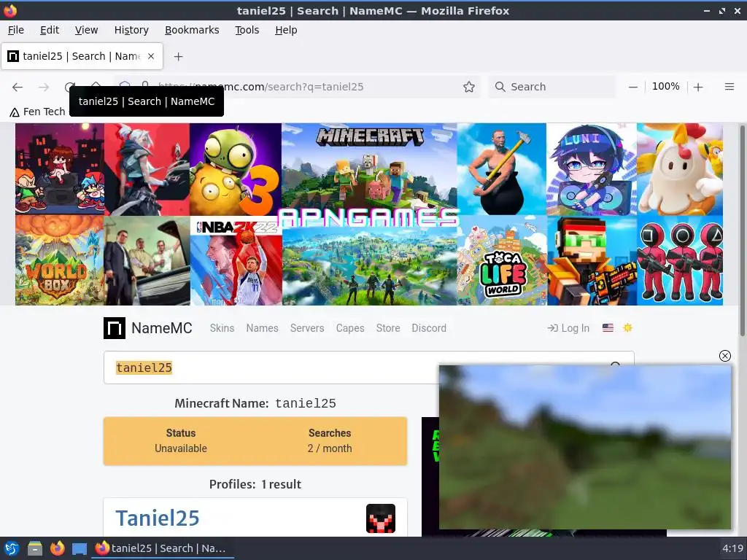Screen dimensions: 747x560
Task: Select the taniel25 | Search | NameMC tab
Action: click(x=82, y=56)
